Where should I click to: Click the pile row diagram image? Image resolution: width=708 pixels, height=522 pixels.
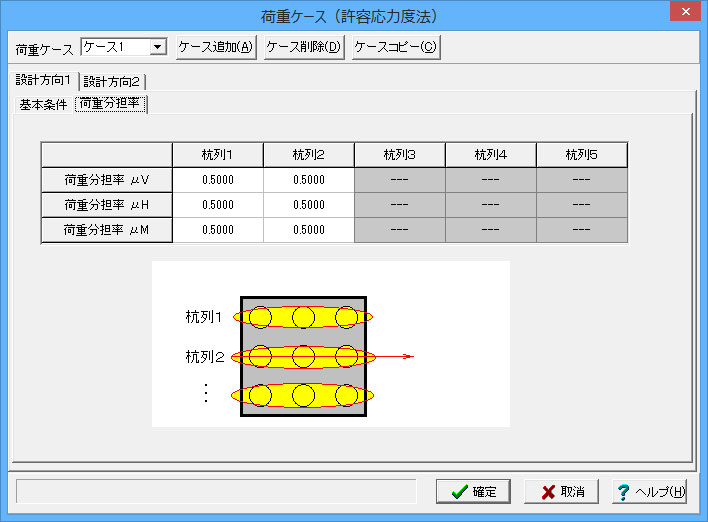[x=331, y=344]
